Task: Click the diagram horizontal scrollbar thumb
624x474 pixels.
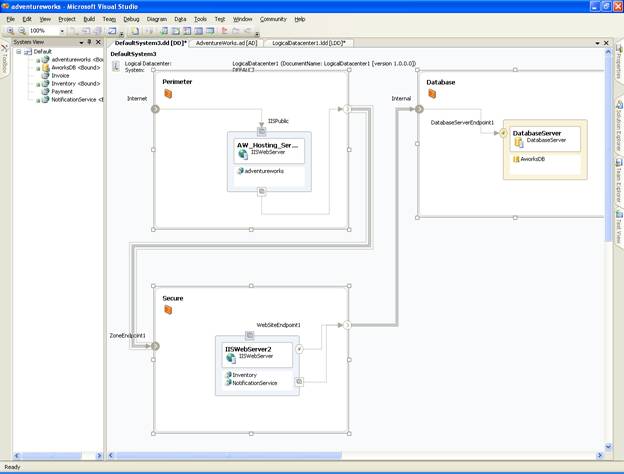Action: (229, 455)
